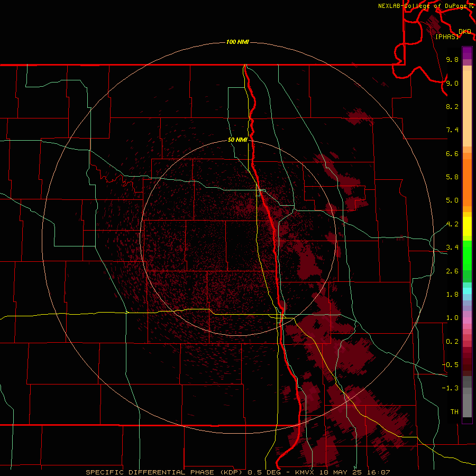
Task: Click the 5.0 scale value
Action: (x=452, y=200)
